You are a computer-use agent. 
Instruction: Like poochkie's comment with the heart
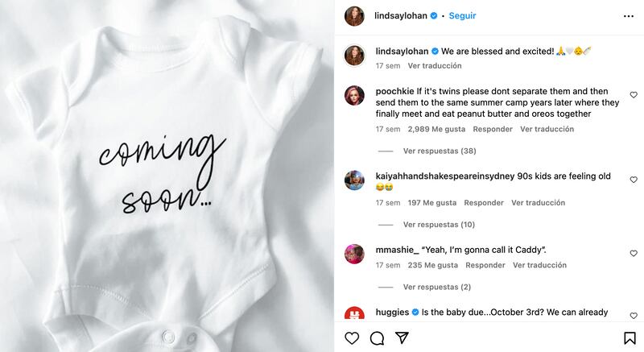tap(634, 93)
